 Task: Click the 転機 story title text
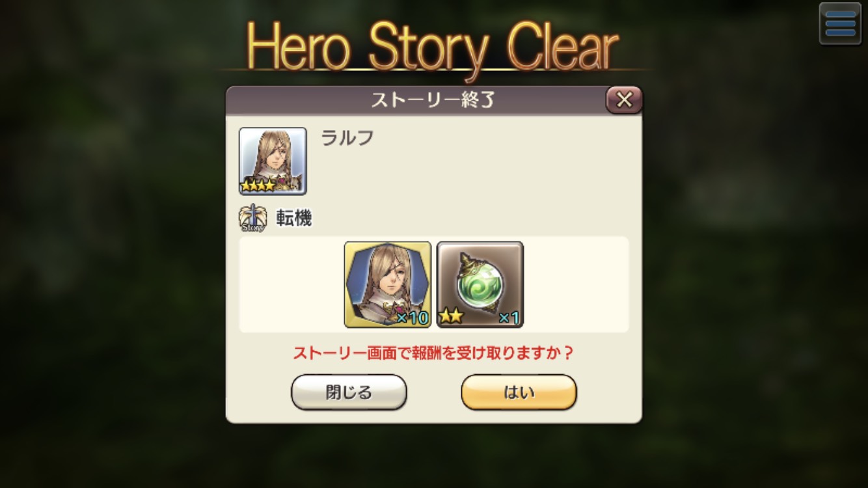294,219
